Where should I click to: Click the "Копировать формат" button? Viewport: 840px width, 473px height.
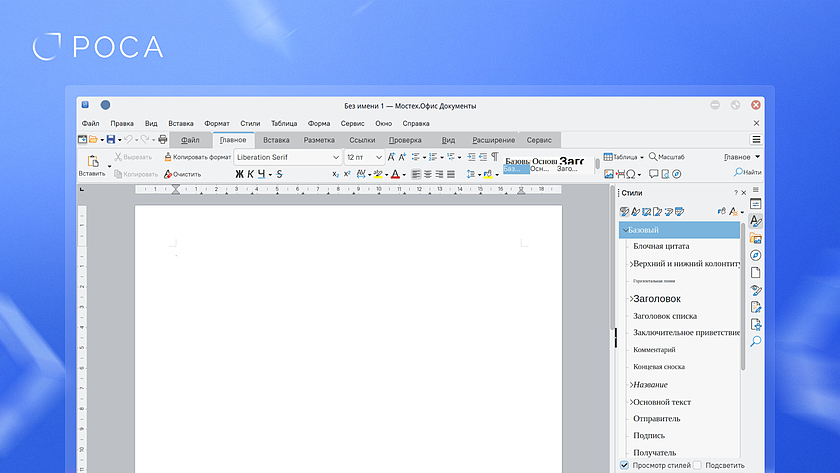click(x=198, y=157)
